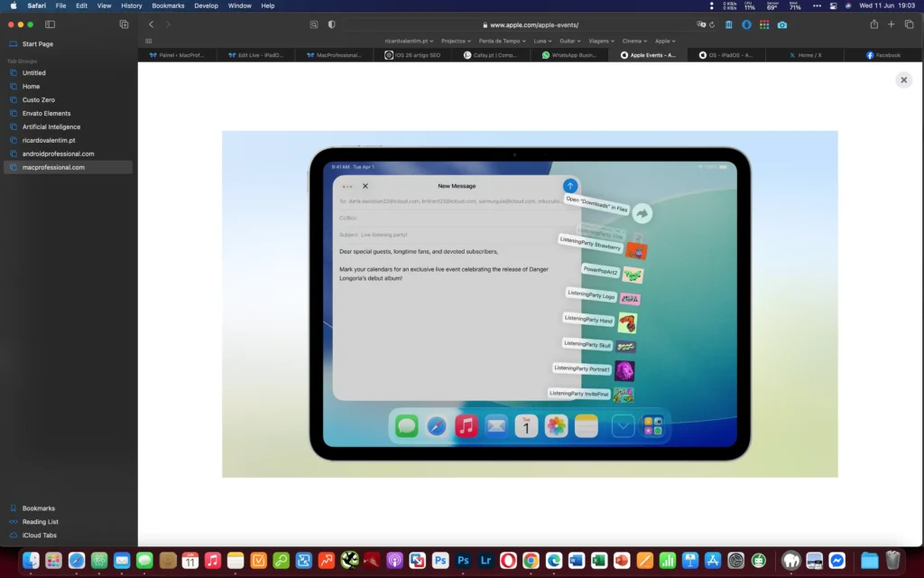The width and height of the screenshot is (924, 578).
Task: Click the Share icon in Safari toolbar
Action: 873,24
